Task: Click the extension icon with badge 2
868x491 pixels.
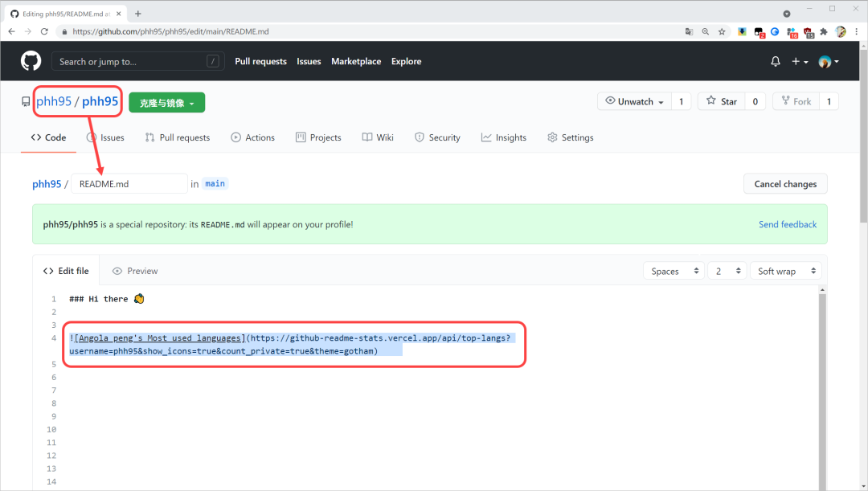Action: pyautogui.click(x=759, y=32)
